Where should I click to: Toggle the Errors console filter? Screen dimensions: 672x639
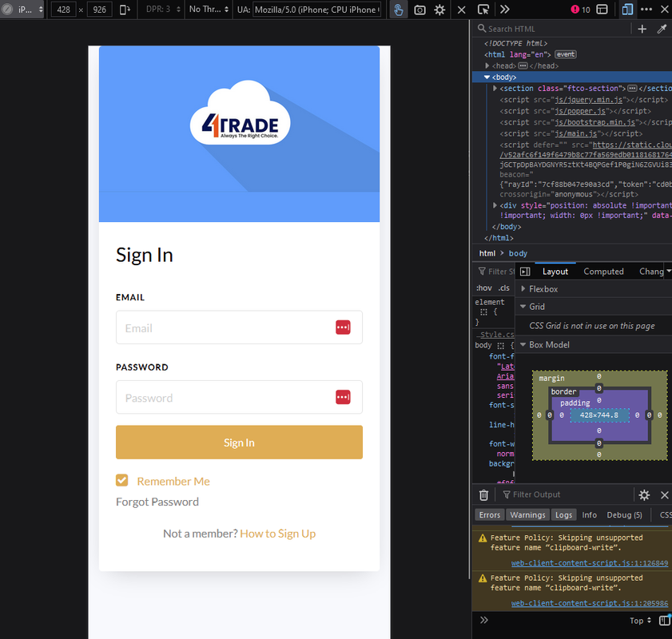490,515
